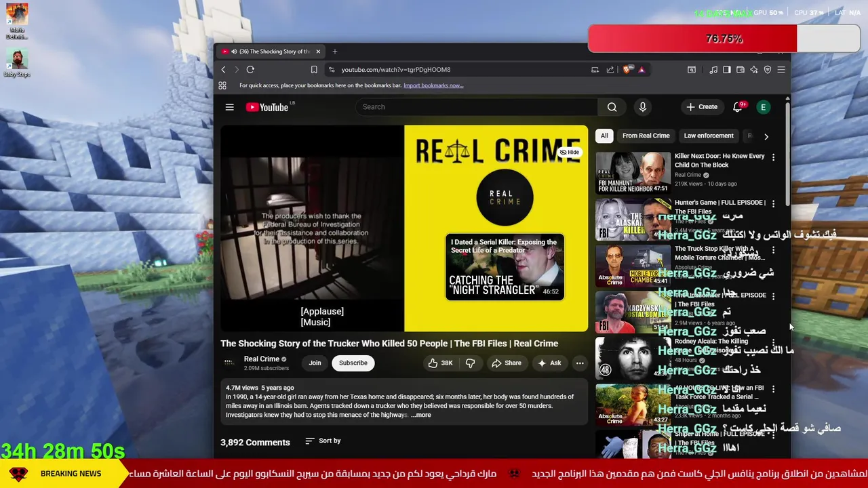Open the media control music-note icon
Image resolution: width=868 pixels, height=488 pixels.
point(713,70)
